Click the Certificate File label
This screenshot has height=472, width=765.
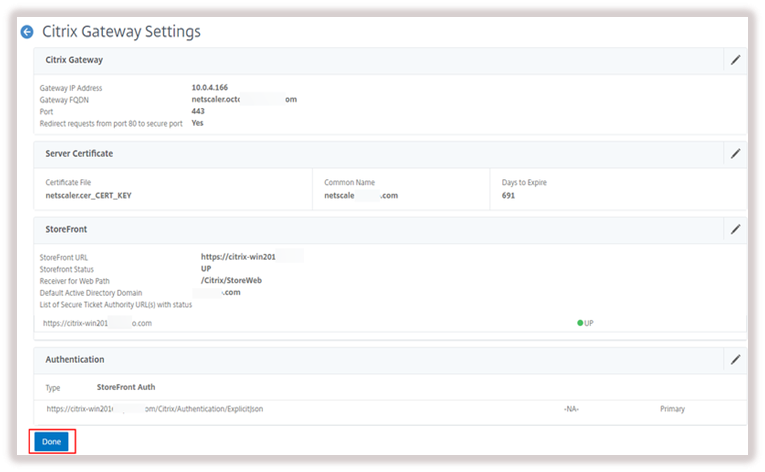(x=68, y=182)
